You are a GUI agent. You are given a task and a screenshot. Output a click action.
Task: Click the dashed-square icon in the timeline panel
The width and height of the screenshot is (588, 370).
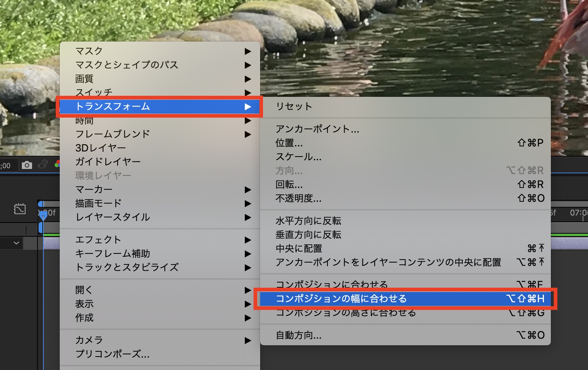pyautogui.click(x=20, y=209)
